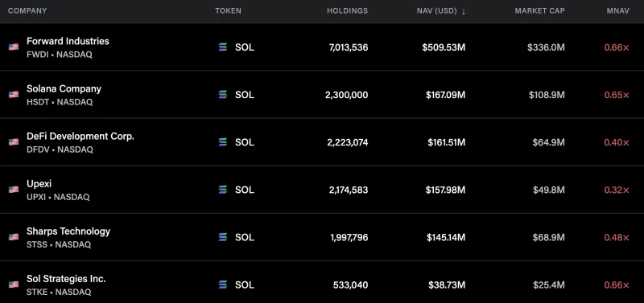This screenshot has width=644, height=303.
Task: Click the market cap value $108.9M
Action: [x=547, y=95]
